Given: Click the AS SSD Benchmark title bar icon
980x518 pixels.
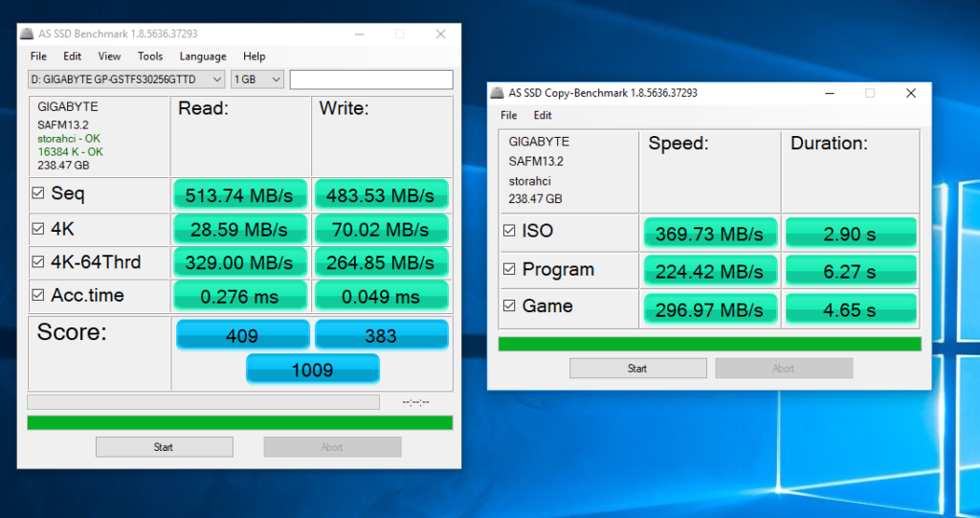Looking at the screenshot, I should [x=28, y=34].
